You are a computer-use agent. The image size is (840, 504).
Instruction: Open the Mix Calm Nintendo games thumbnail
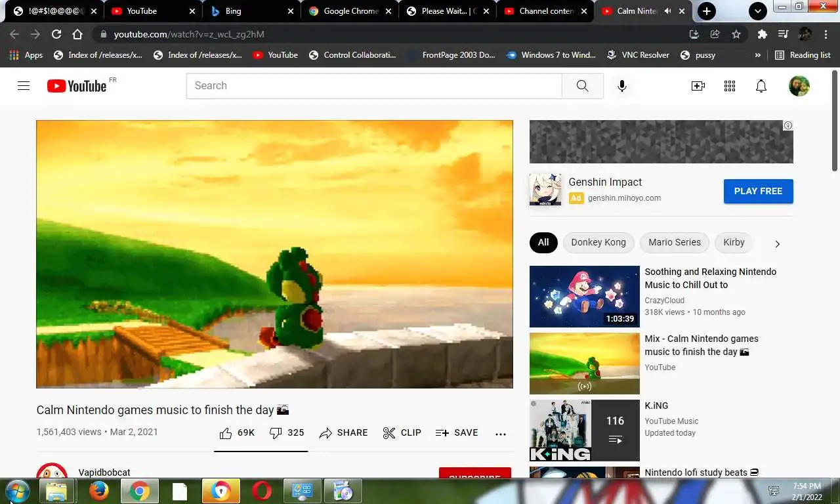click(x=584, y=364)
